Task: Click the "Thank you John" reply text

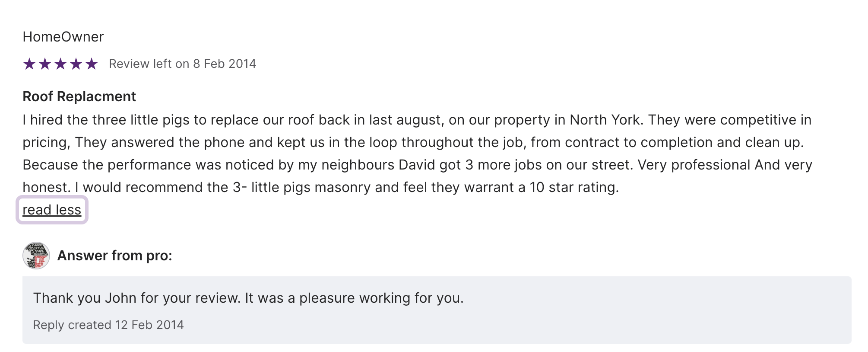Action: tap(248, 298)
